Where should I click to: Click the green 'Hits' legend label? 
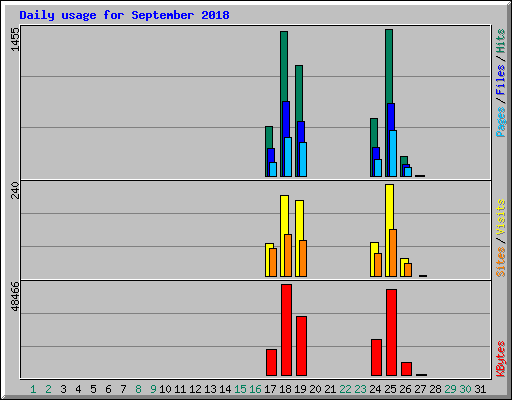(x=501, y=41)
